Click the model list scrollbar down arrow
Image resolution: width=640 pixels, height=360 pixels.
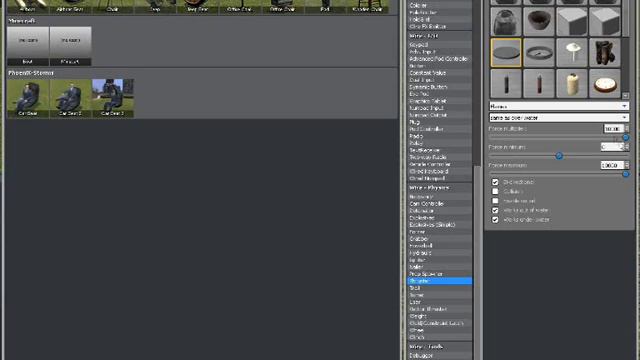[x=625, y=96]
